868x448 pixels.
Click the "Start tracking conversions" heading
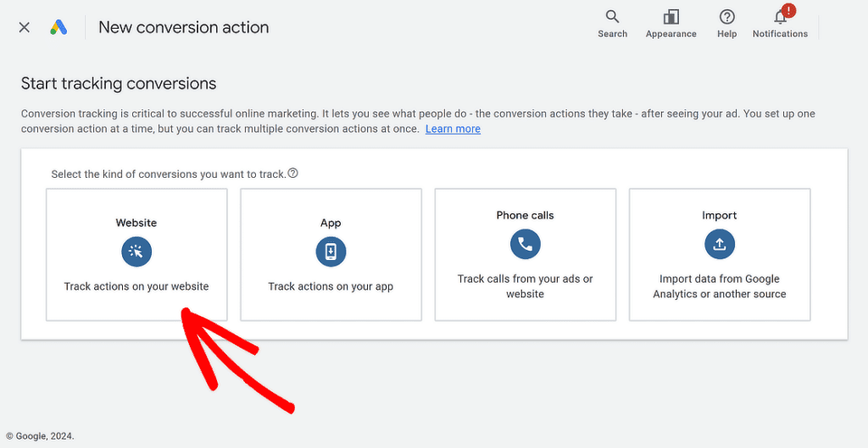click(x=119, y=84)
